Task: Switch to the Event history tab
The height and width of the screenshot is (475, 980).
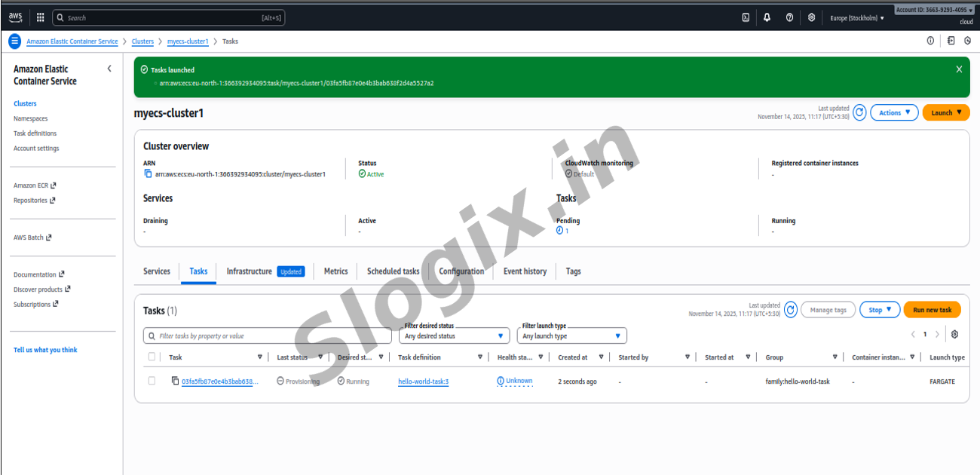Action: pyautogui.click(x=525, y=271)
